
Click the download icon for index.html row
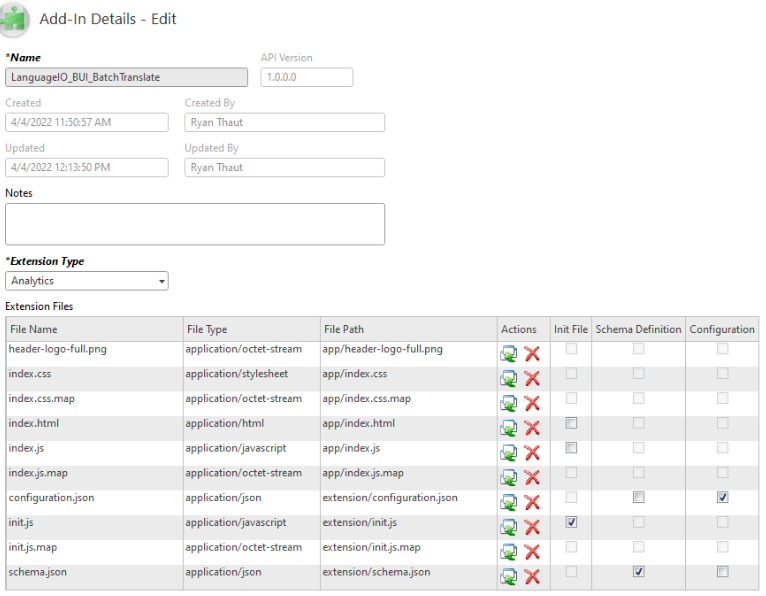(x=509, y=428)
